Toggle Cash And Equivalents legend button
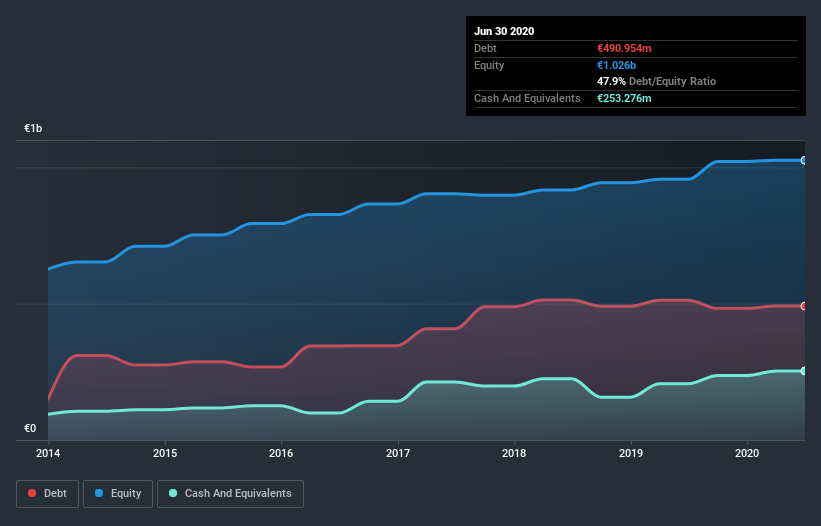 [230, 494]
